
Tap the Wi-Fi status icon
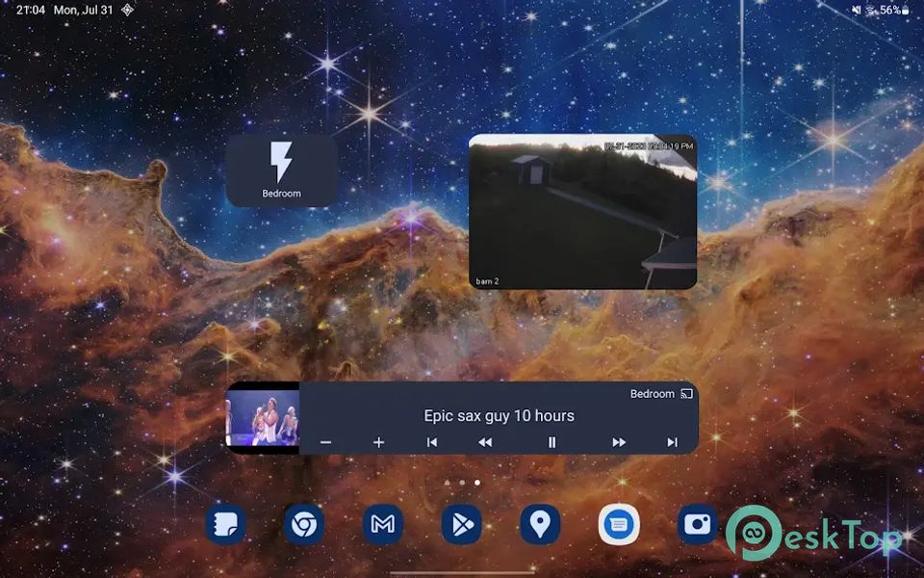point(870,10)
